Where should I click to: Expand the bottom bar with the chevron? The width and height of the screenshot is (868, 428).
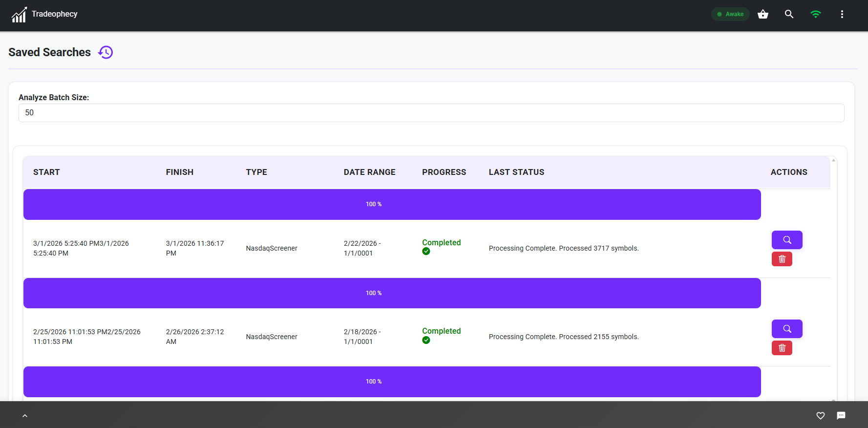pyautogui.click(x=25, y=415)
